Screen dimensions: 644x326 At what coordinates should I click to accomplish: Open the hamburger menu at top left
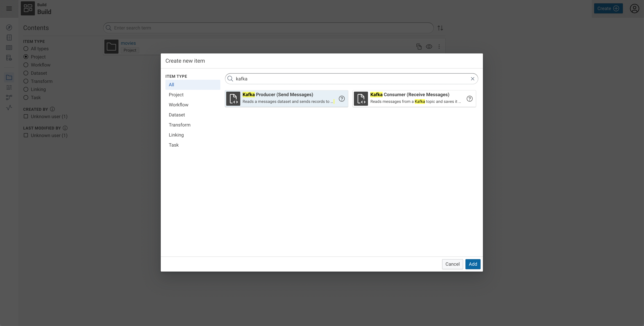click(x=9, y=9)
